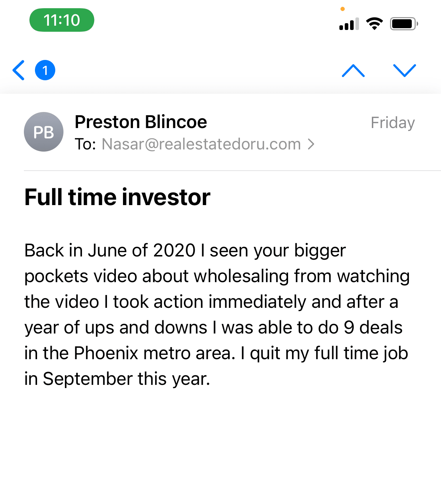Tap the green 11:10 time pill

click(62, 20)
